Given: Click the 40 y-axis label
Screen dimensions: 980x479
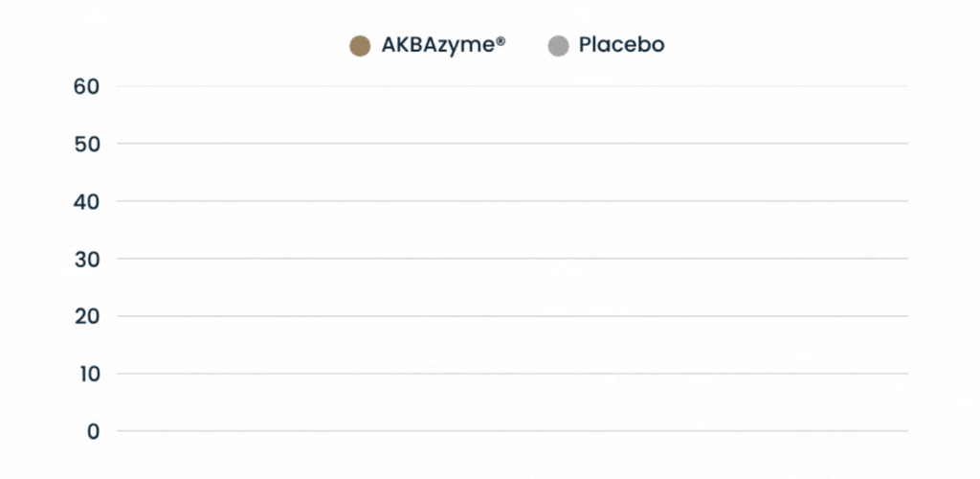Looking at the screenshot, I should pyautogui.click(x=86, y=201).
